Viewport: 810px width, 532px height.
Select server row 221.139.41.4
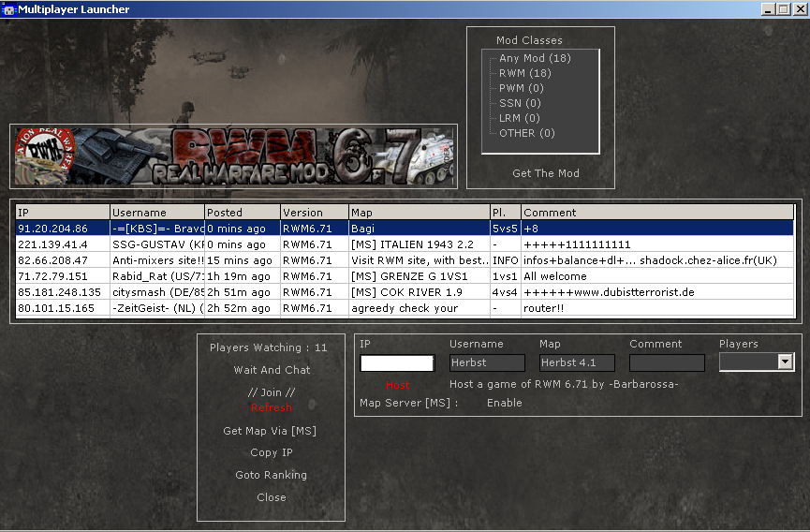405,244
